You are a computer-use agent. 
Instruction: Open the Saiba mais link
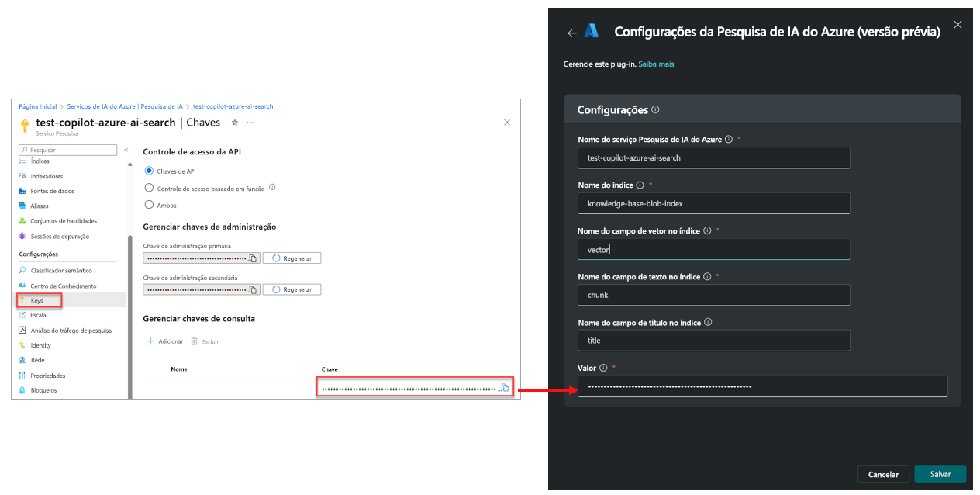(x=656, y=64)
